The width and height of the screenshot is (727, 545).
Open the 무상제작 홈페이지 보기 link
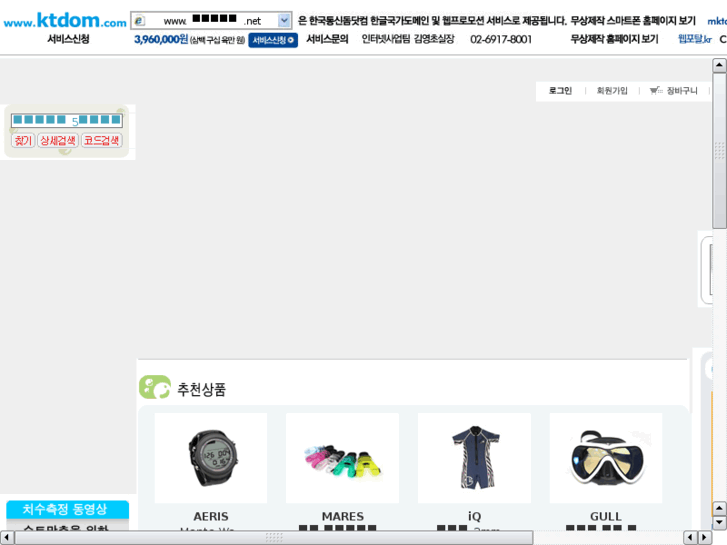[614, 39]
